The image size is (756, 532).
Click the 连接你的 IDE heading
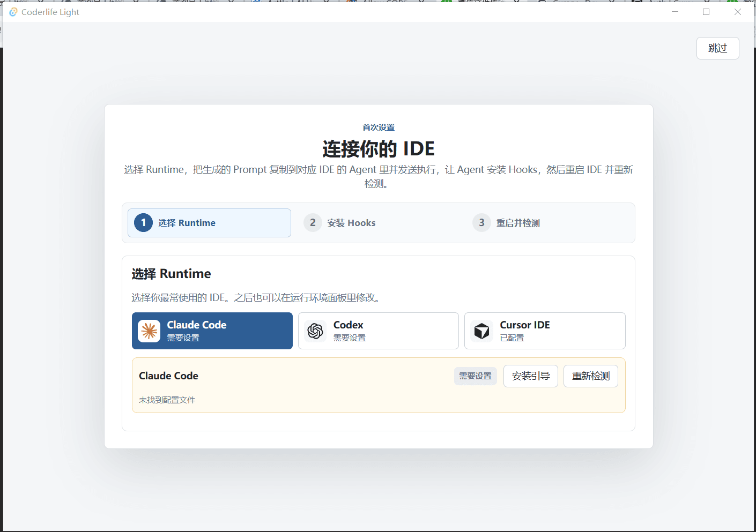point(379,149)
